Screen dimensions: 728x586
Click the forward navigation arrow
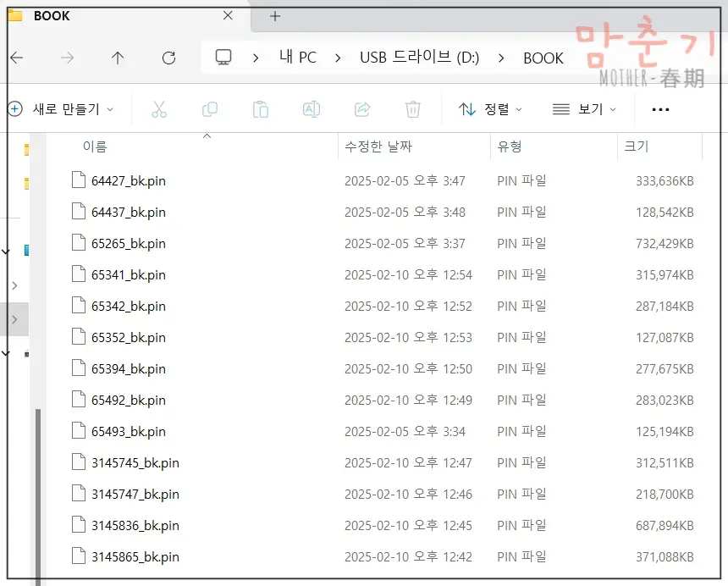(66, 58)
